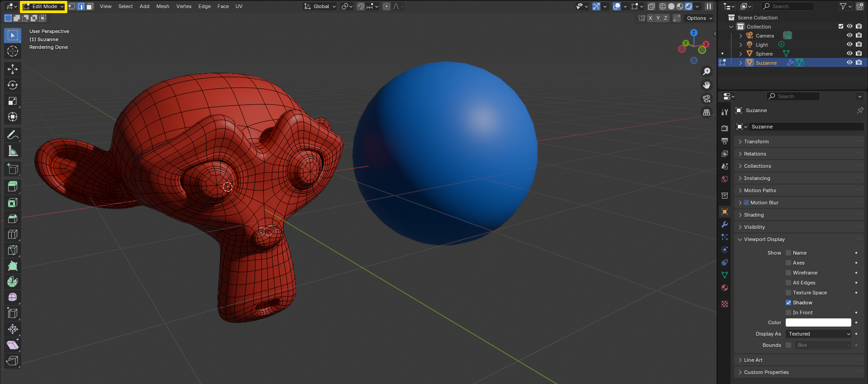The image size is (868, 384).
Task: Select the Extrude Region tool
Action: click(13, 186)
